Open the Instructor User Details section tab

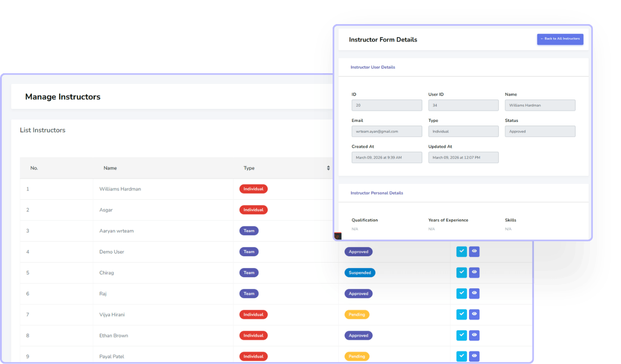[x=372, y=67]
